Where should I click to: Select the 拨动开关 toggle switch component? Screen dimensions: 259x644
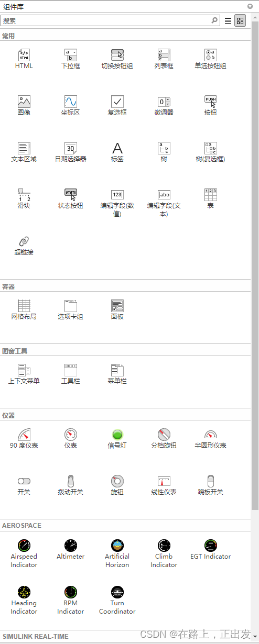[71, 481]
